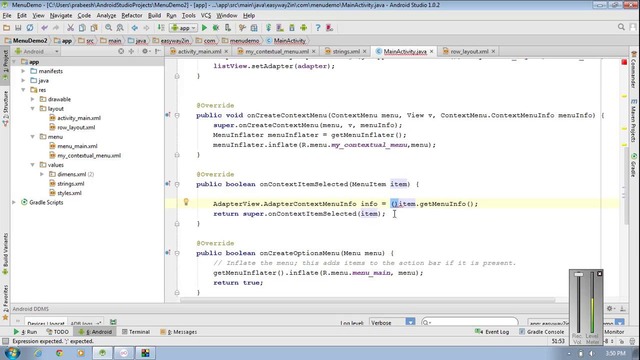Image resolution: width=640 pixels, height=360 pixels.
Task: Click the Back navigation arrow
Action: click(x=134, y=28)
